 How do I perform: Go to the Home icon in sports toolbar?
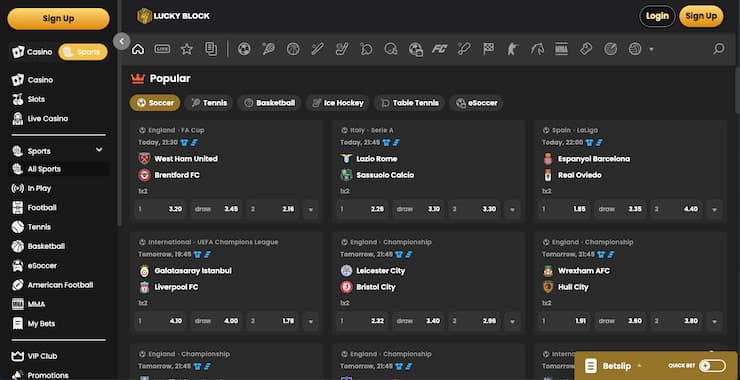click(x=138, y=49)
